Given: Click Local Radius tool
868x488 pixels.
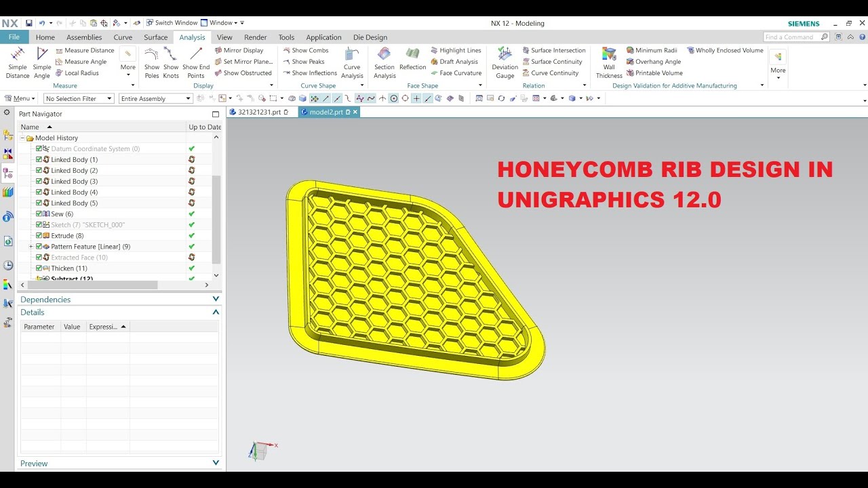Looking at the screenshot, I should (77, 73).
